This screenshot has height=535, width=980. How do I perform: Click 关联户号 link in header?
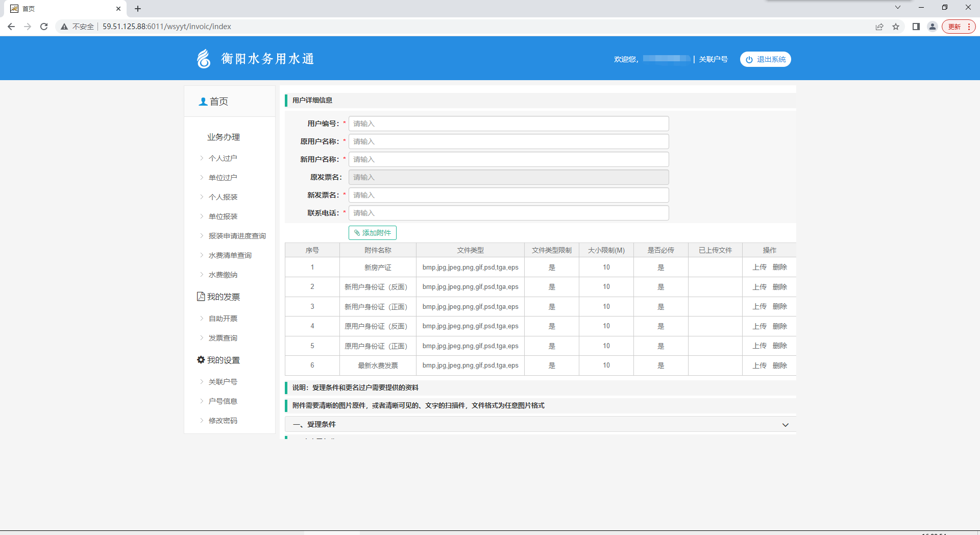pyautogui.click(x=713, y=59)
